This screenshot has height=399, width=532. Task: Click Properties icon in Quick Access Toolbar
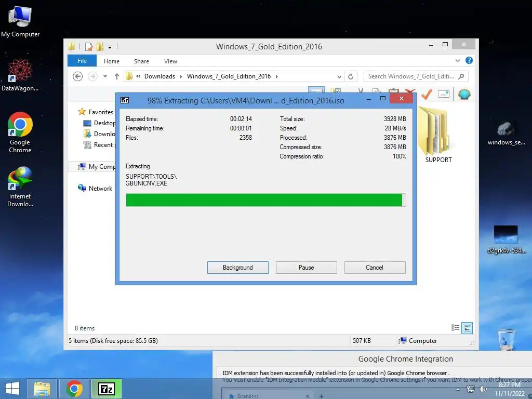click(x=88, y=46)
